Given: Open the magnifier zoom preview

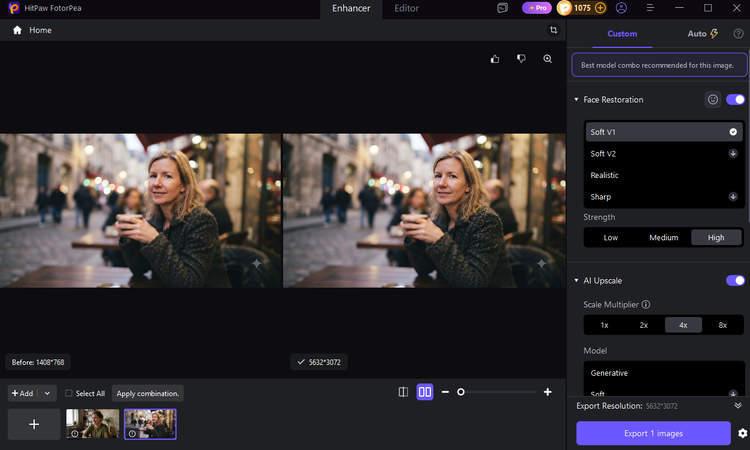Looking at the screenshot, I should point(548,59).
